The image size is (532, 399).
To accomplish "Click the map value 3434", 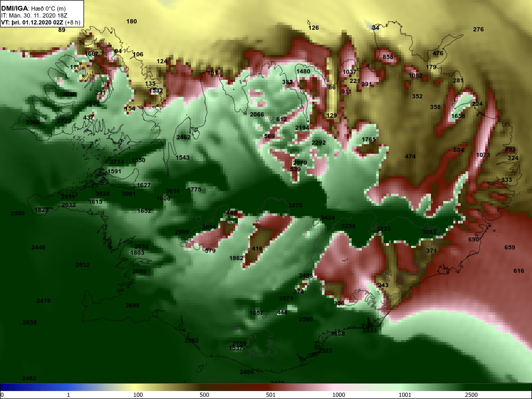I will tap(328, 218).
